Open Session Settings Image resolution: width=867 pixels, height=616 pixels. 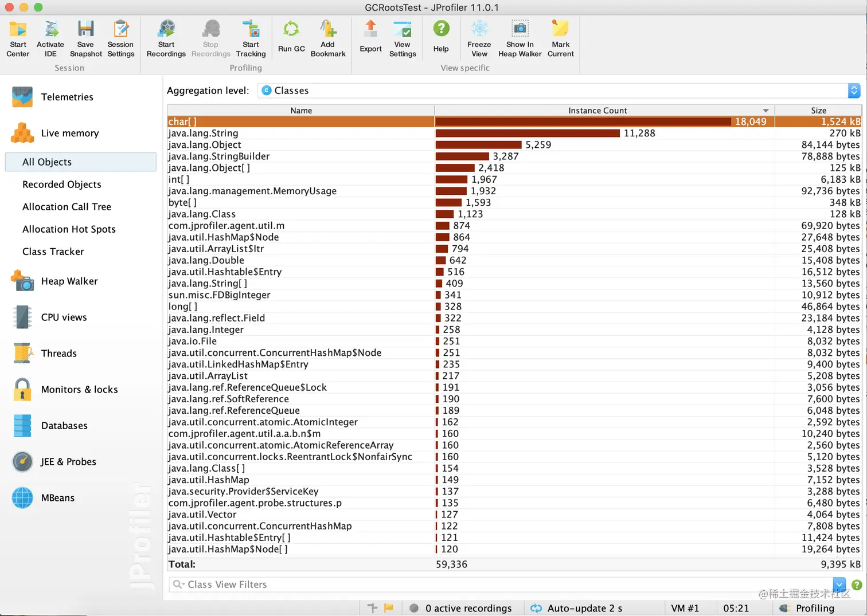point(120,38)
